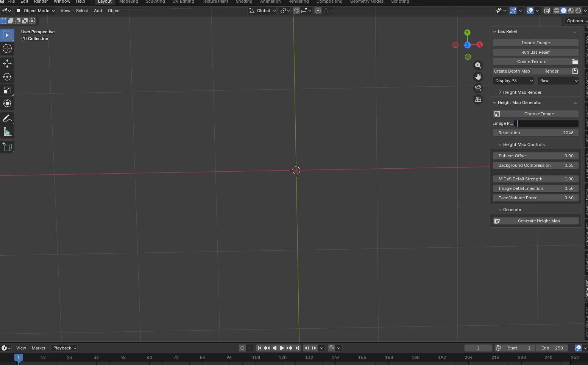Select the Measure tool
Viewport: 588px width, 365px height.
coord(7,132)
